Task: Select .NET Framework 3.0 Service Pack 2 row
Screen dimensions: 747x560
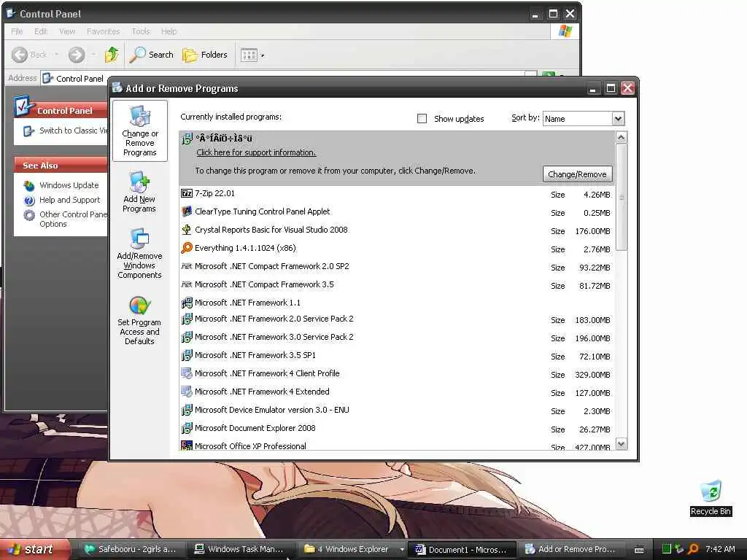Action: 397,338
